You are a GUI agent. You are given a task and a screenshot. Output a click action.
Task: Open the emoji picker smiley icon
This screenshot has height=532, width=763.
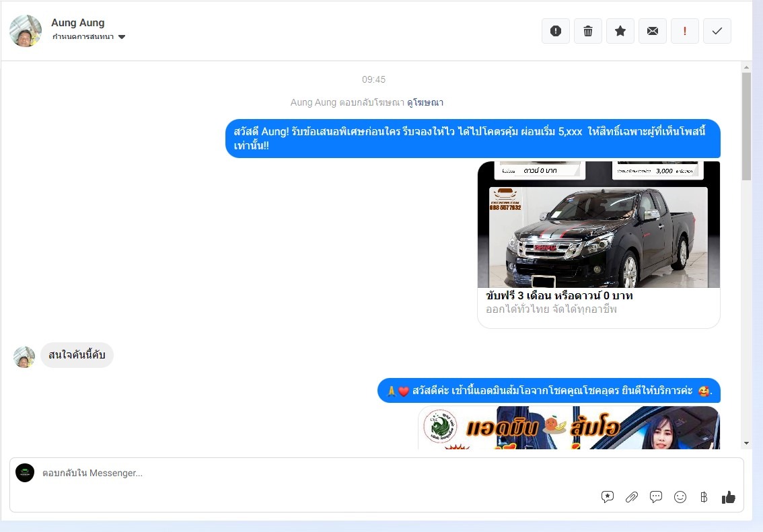tap(680, 497)
